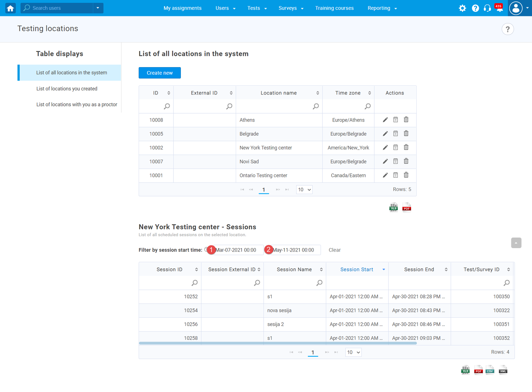Export sessions table as CSV
532x392 pixels.
point(490,370)
